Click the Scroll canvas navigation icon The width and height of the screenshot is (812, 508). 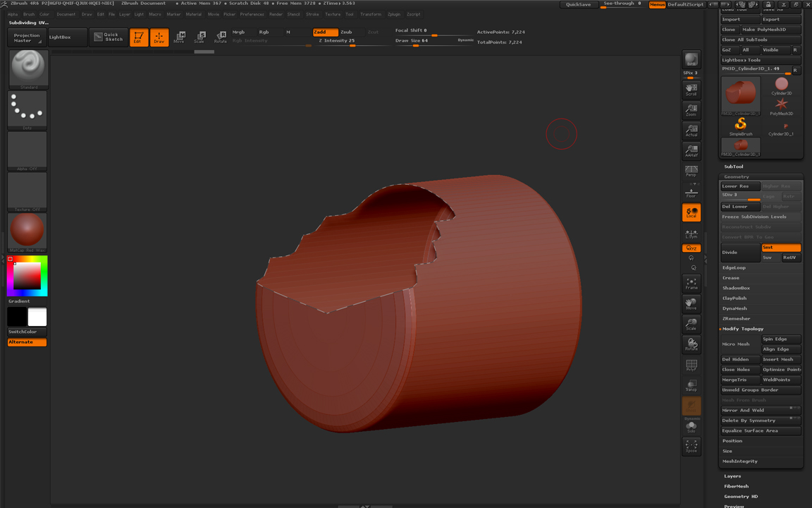691,89
